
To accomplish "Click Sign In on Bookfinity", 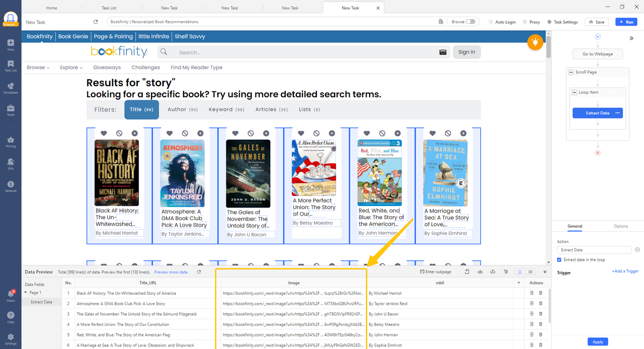I will (x=467, y=52).
